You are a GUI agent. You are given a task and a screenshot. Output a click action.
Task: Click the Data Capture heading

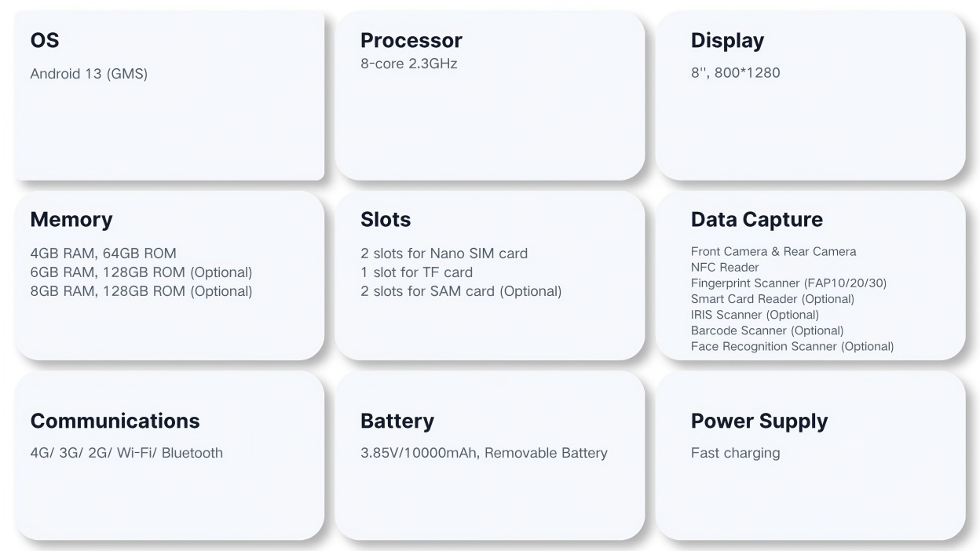[x=757, y=220]
